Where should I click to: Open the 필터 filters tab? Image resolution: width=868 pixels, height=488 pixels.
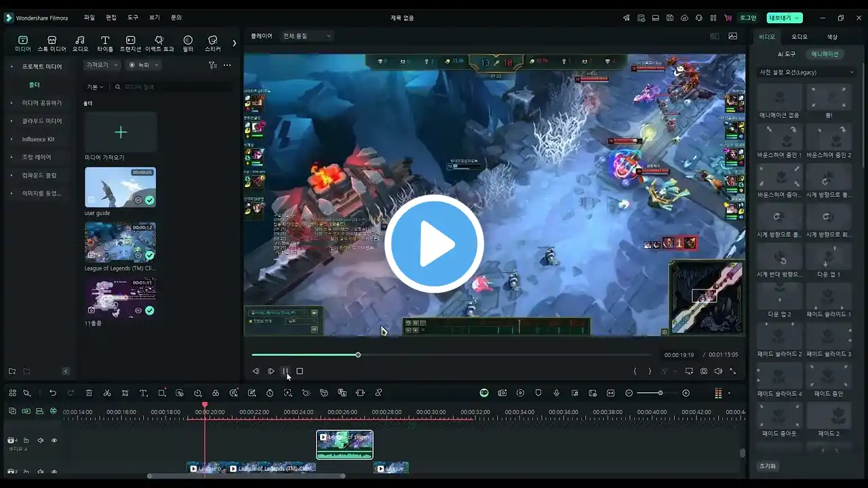(188, 43)
